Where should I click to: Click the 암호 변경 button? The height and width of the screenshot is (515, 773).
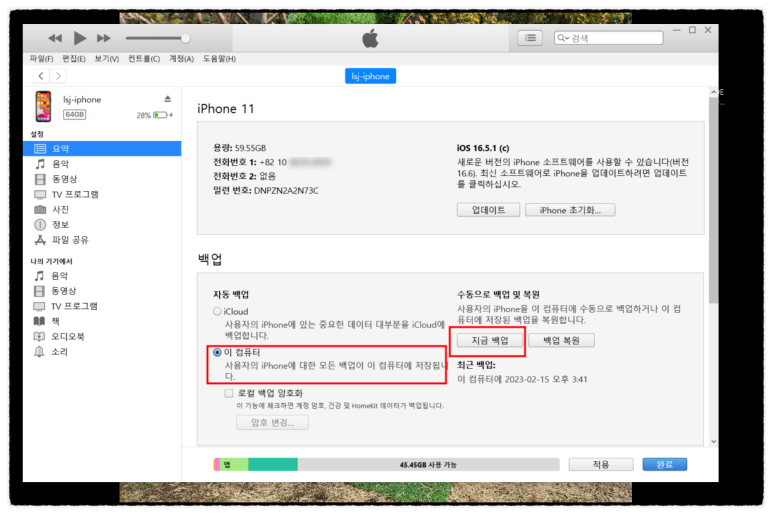[x=272, y=422]
